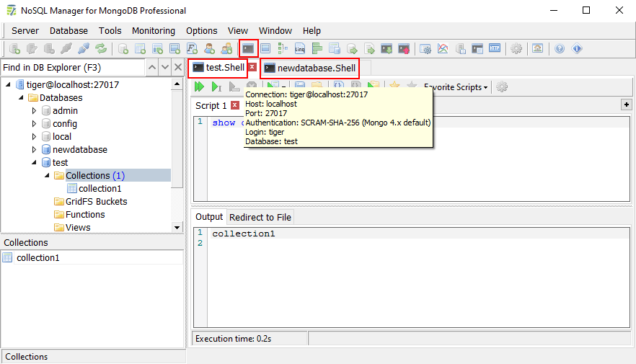The height and width of the screenshot is (364, 636).
Task: Open the Help menu
Action: [312, 31]
